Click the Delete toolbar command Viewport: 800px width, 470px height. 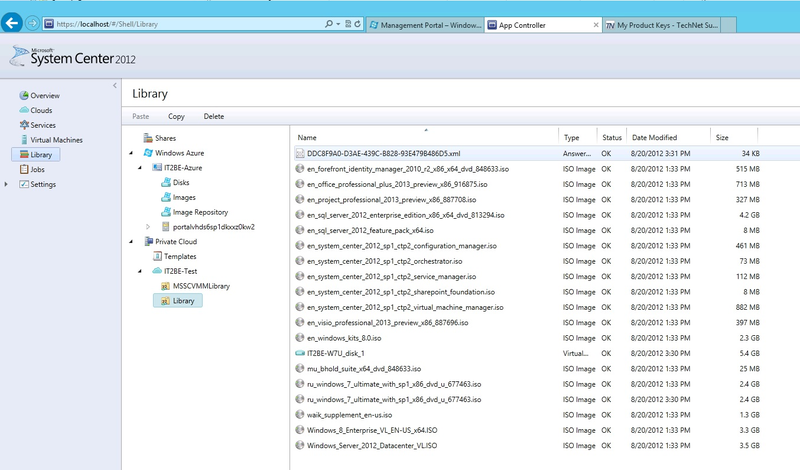[x=214, y=116]
